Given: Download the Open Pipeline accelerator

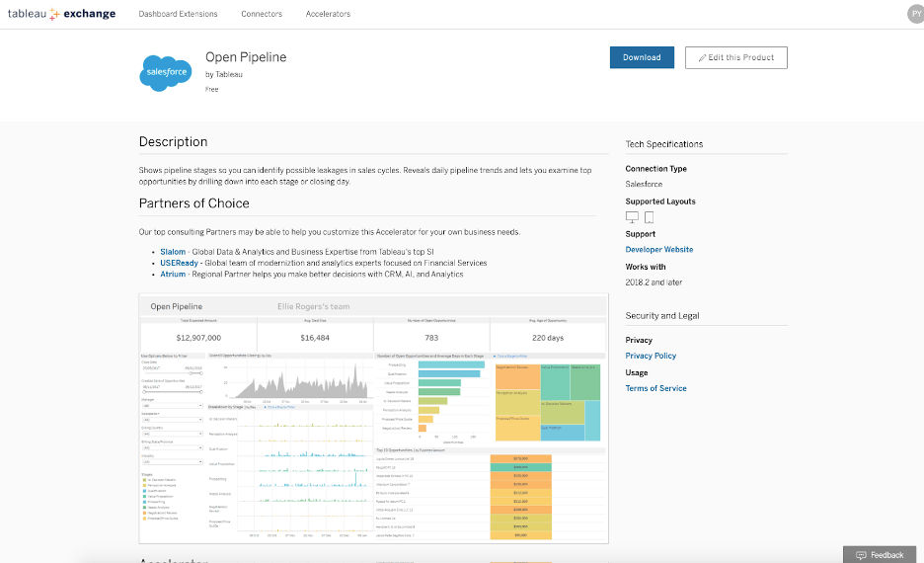Looking at the screenshot, I should 642,57.
